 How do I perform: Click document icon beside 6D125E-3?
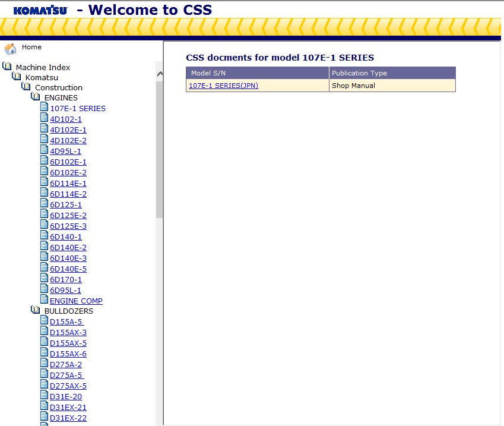(x=45, y=224)
